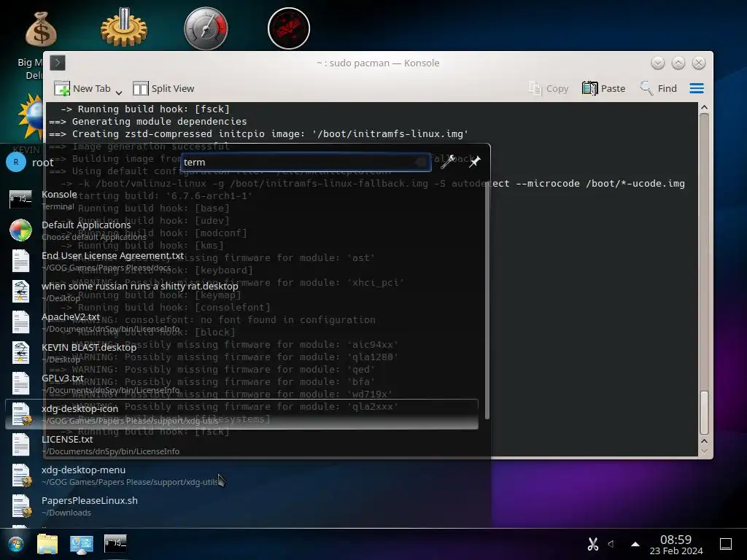Open 'when some russian runs a shitty rat.desktop'
The width and height of the screenshot is (747, 560).
(241, 292)
